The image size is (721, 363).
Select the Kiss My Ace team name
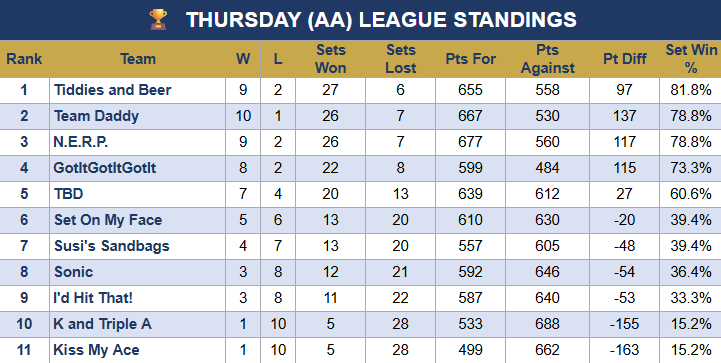click(x=96, y=350)
